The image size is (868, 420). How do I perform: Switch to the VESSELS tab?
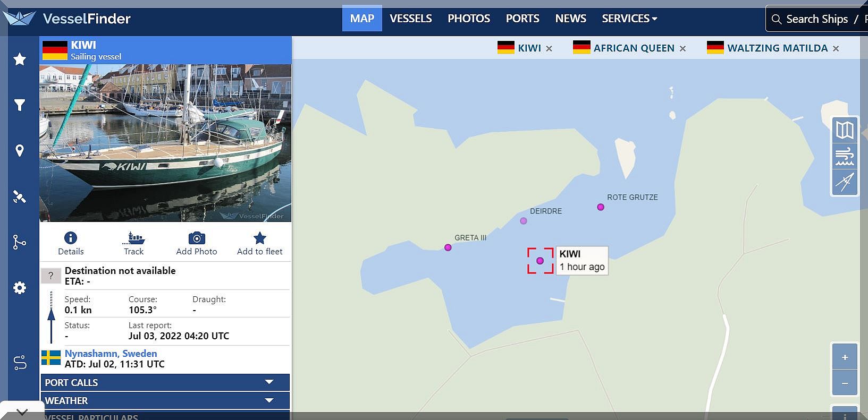pyautogui.click(x=410, y=19)
